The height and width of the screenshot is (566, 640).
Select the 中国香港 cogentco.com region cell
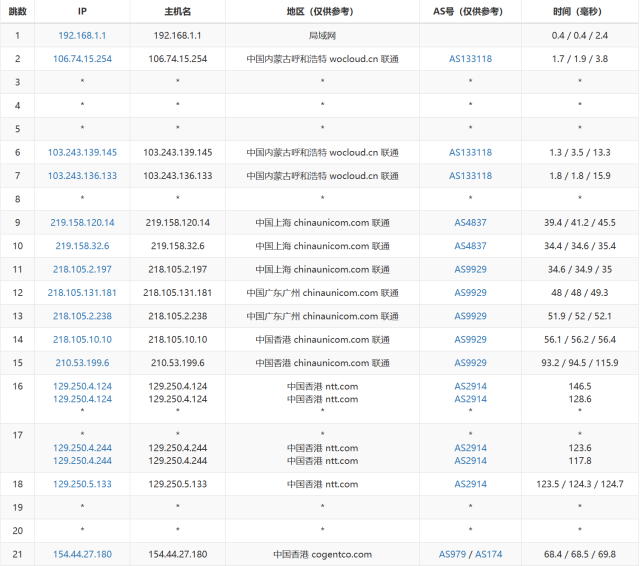pyautogui.click(x=322, y=554)
